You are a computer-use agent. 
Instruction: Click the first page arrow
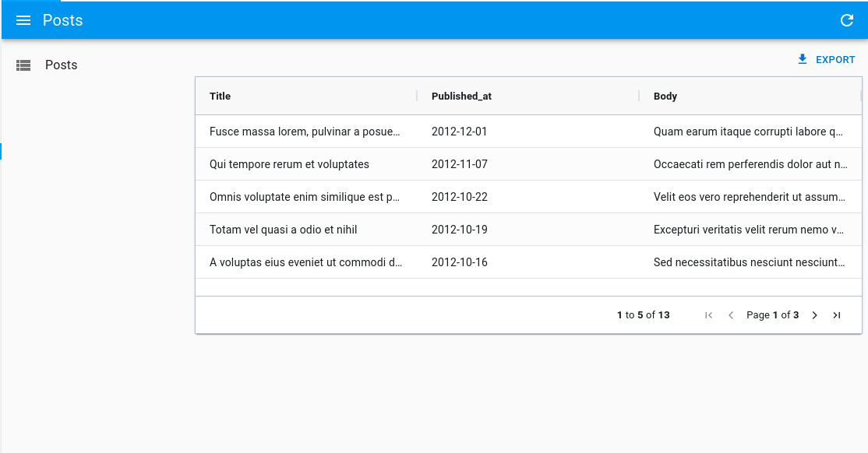708,315
